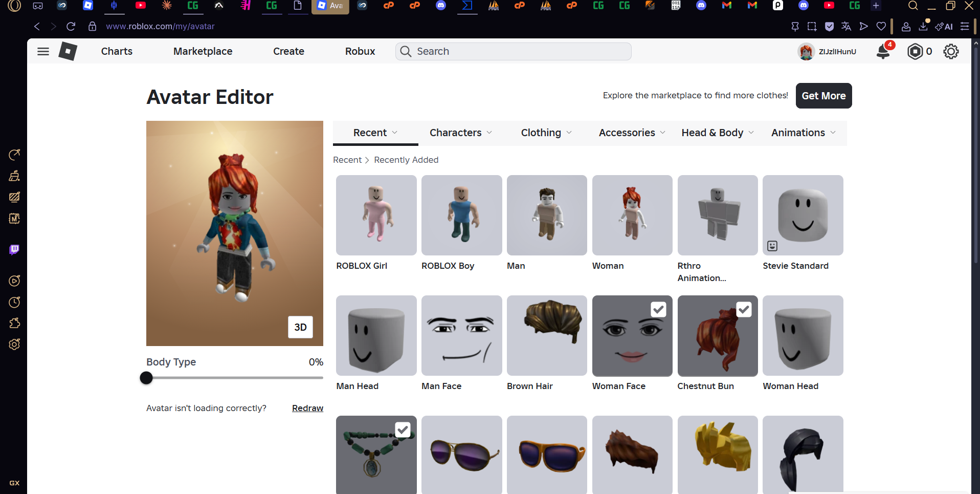980x494 pixels.
Task: Open browser settings gear in sidebar
Action: (14, 345)
